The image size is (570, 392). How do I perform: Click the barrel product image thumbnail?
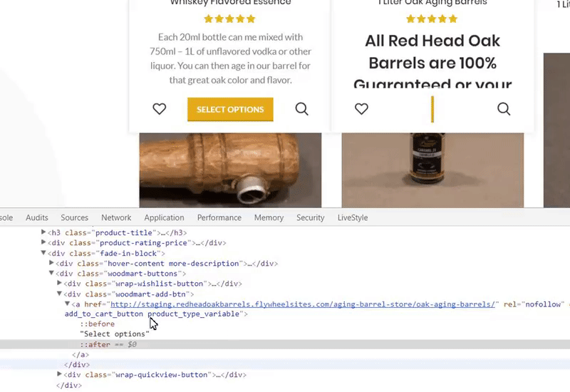click(x=230, y=170)
